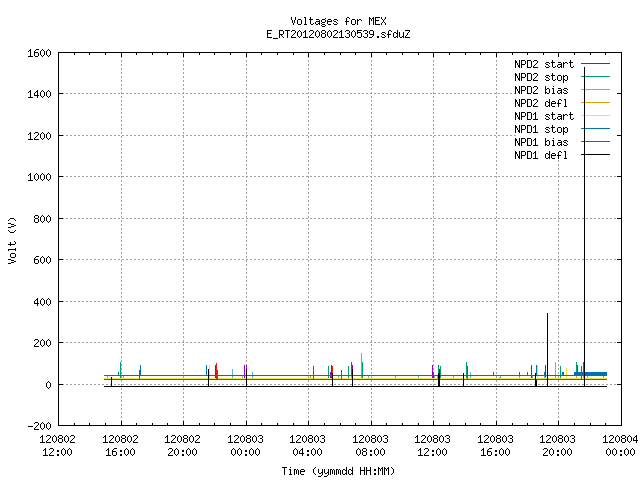The width and height of the screenshot is (640, 480).
Task: Click the 'NPD2 stop' legend label
Action: pos(541,77)
